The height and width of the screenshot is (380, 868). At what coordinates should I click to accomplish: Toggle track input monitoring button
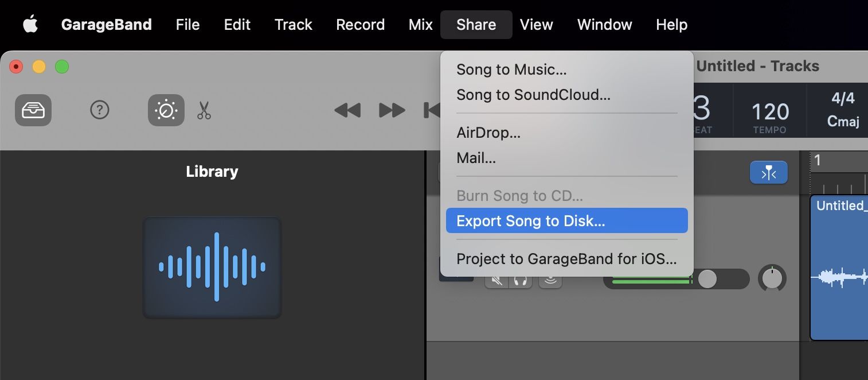tap(550, 280)
